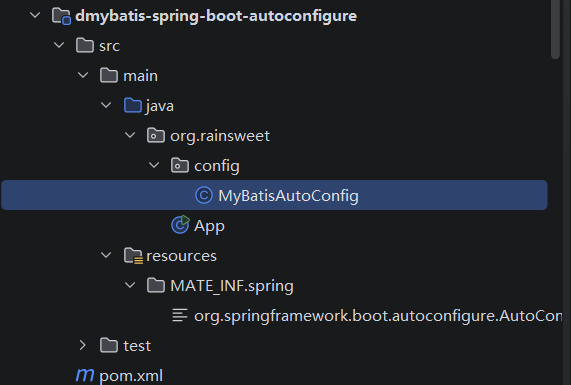Click the src folder icon
This screenshot has width=571, height=385.
point(85,46)
